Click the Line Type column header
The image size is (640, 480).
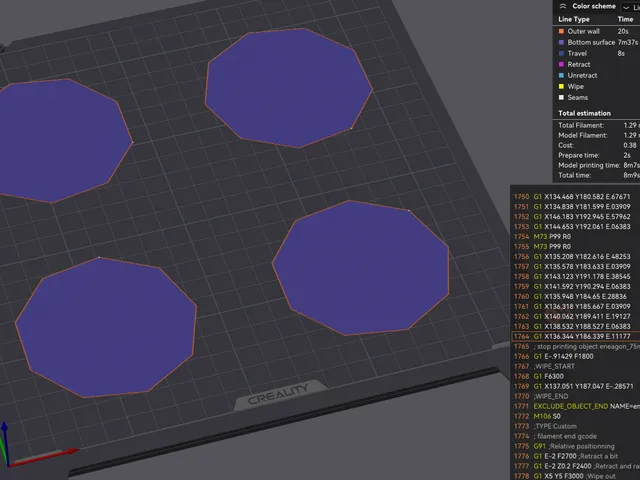574,19
